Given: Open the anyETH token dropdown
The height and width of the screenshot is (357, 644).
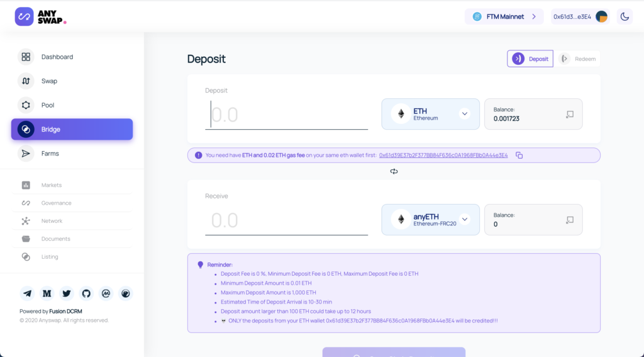Looking at the screenshot, I should (430, 220).
